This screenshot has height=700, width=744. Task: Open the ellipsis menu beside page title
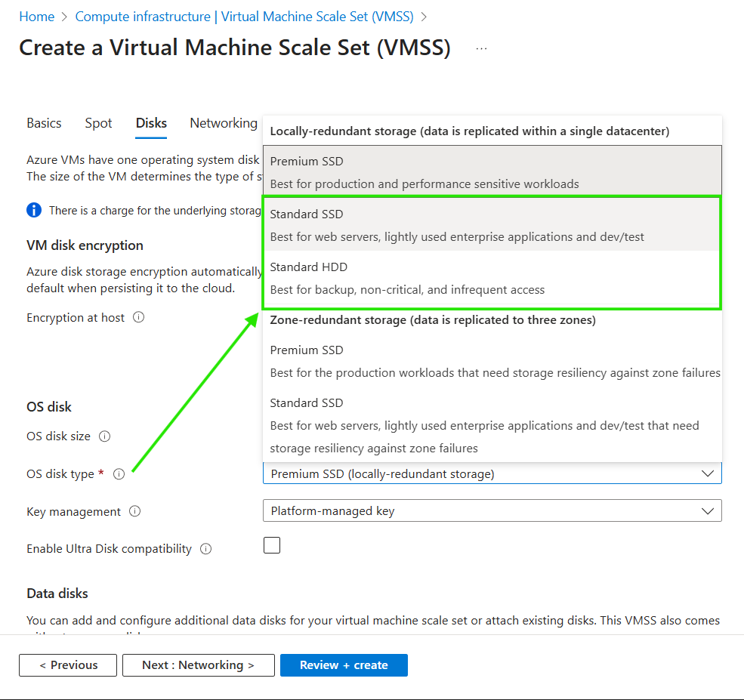[x=481, y=48]
